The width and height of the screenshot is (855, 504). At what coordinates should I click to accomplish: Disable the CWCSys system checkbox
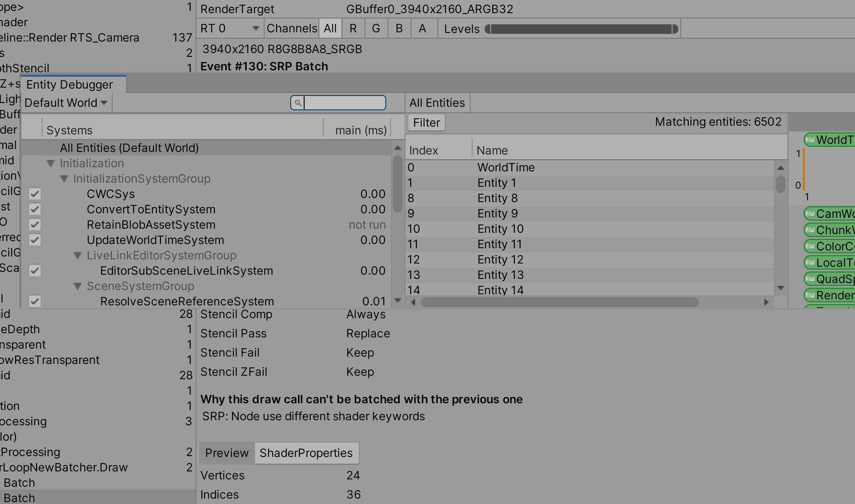click(35, 194)
